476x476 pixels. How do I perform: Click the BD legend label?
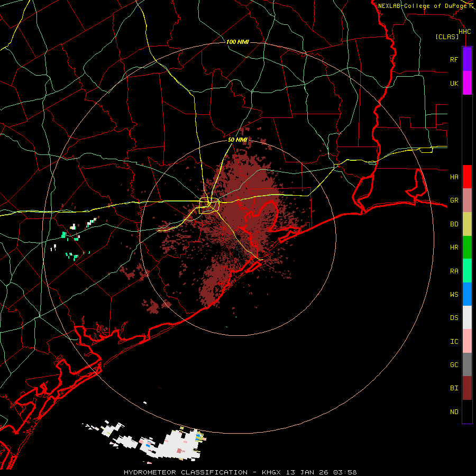click(x=454, y=224)
